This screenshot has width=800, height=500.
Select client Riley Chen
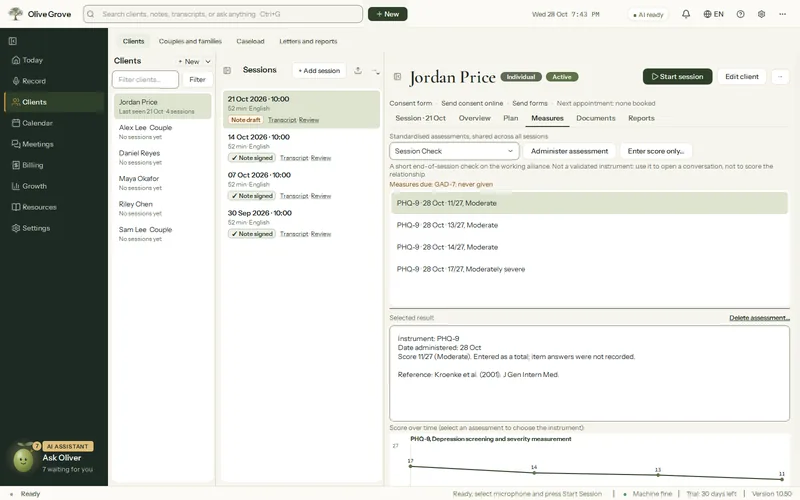coord(162,208)
